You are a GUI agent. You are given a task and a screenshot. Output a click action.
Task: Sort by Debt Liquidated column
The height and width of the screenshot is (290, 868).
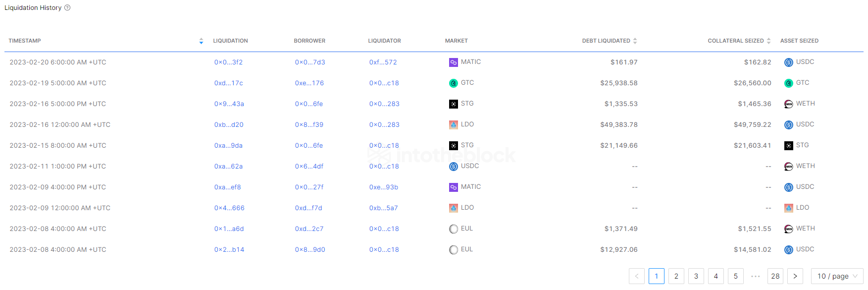pos(635,41)
